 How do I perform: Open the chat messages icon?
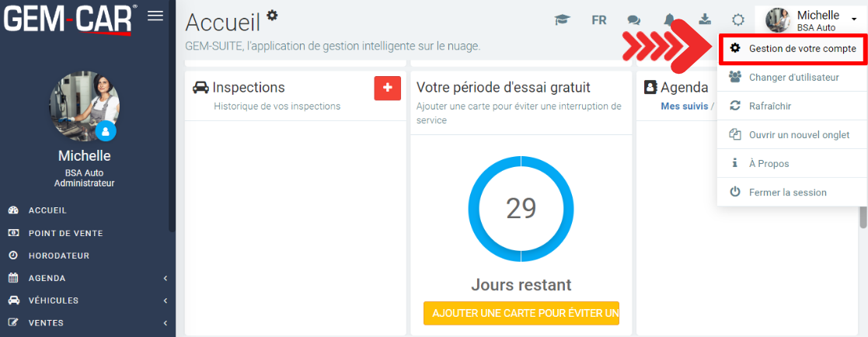pyautogui.click(x=634, y=20)
